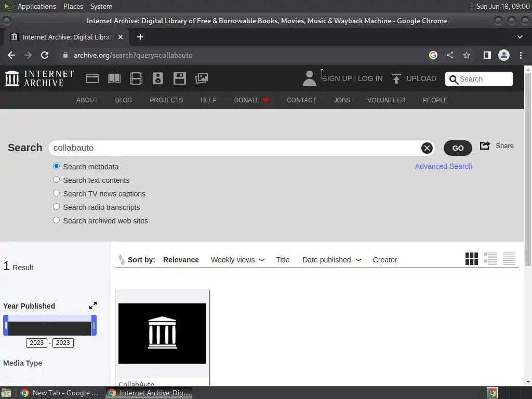
Task: Expand the Year Published histogram
Action: (x=93, y=305)
